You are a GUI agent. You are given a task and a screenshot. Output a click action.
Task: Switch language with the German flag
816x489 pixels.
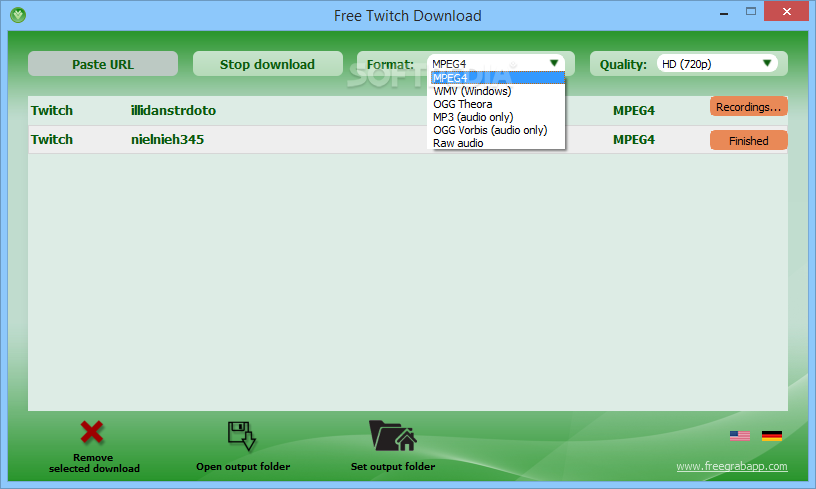[x=772, y=436]
